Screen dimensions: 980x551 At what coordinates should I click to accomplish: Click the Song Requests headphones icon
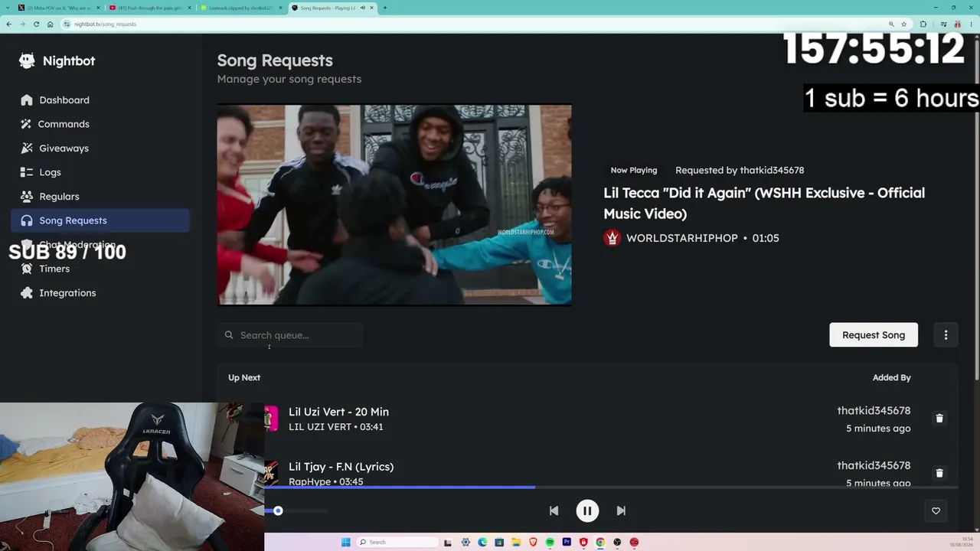pos(27,220)
